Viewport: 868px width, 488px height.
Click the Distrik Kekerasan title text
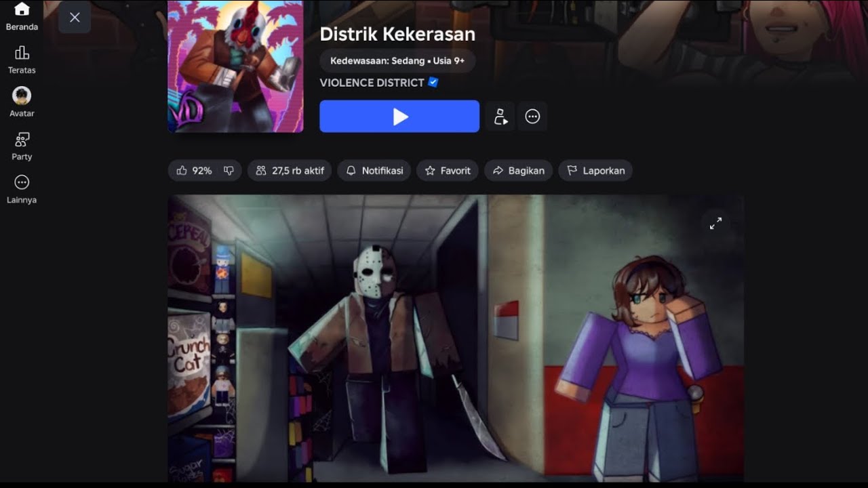[x=397, y=34]
